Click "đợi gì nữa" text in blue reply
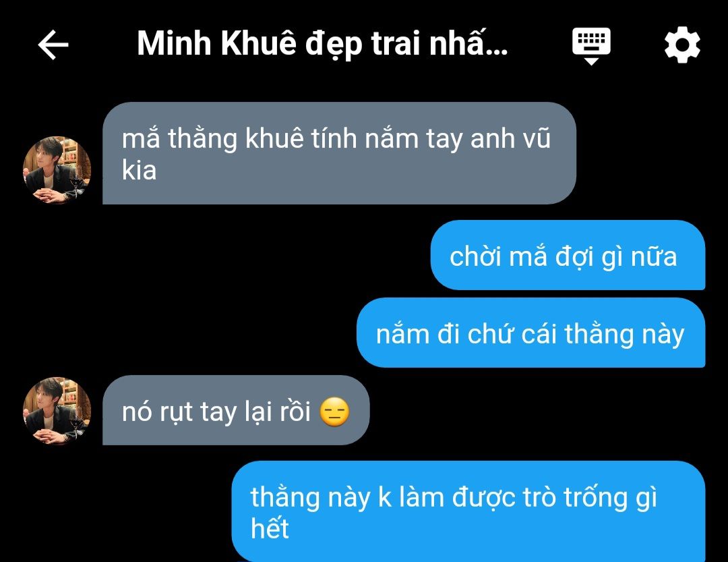 [x=616, y=256]
